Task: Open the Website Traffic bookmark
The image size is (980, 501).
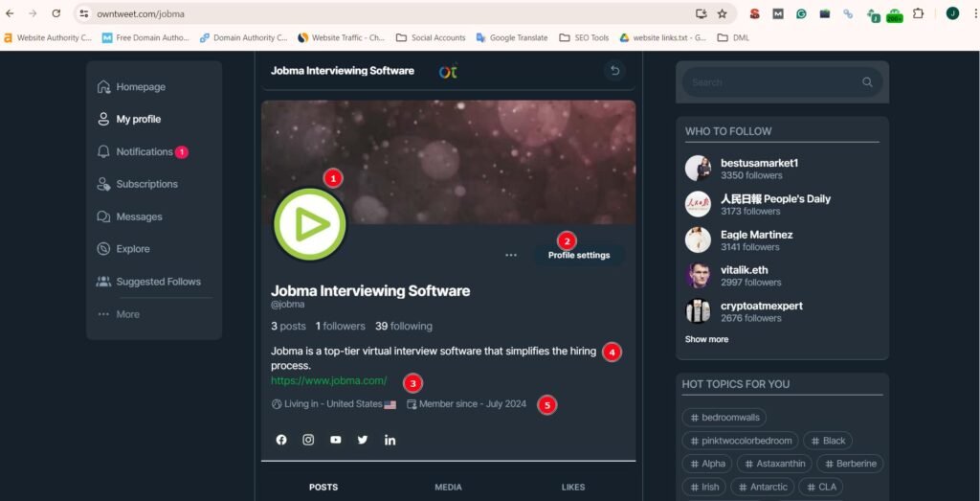Action: tap(342, 37)
